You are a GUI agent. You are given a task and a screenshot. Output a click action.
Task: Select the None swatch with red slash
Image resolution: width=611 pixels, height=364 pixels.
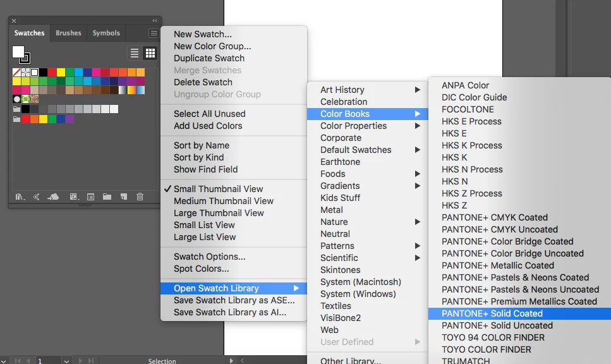click(x=17, y=73)
